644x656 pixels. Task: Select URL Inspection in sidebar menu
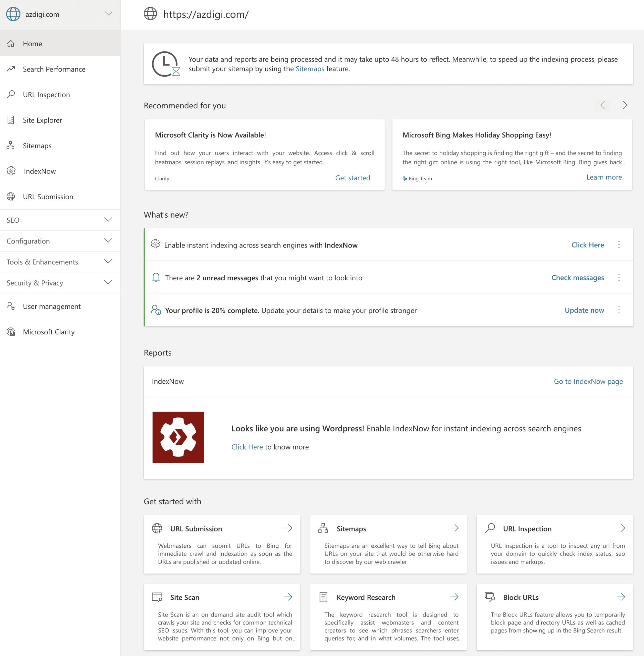coord(46,95)
